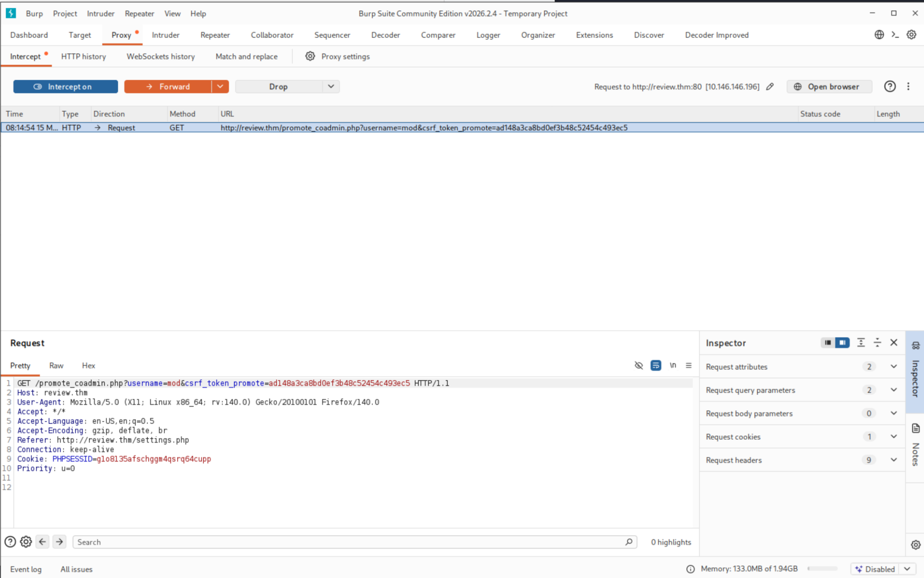
Task: Click the Inspector side tab
Action: click(915, 372)
